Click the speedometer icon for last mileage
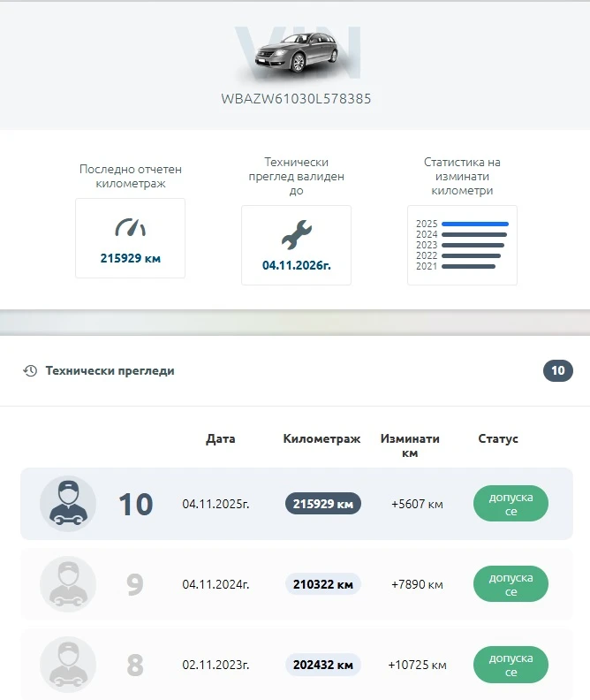 click(x=130, y=228)
